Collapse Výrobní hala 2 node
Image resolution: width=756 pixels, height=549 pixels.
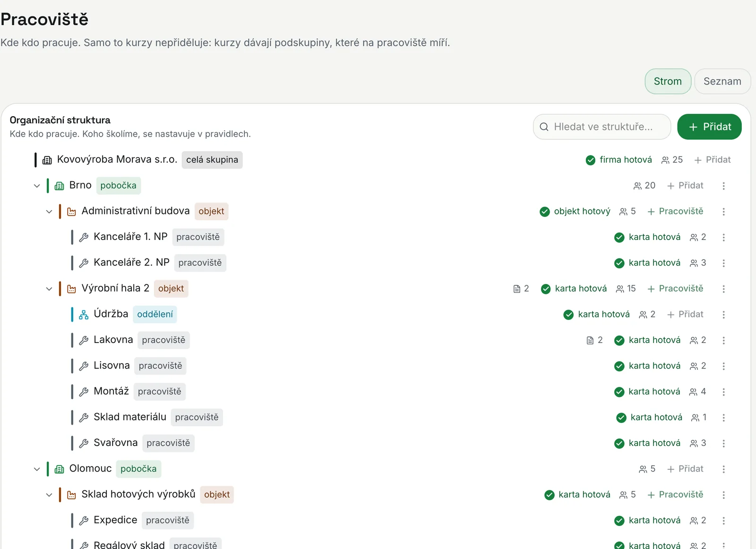pos(49,289)
